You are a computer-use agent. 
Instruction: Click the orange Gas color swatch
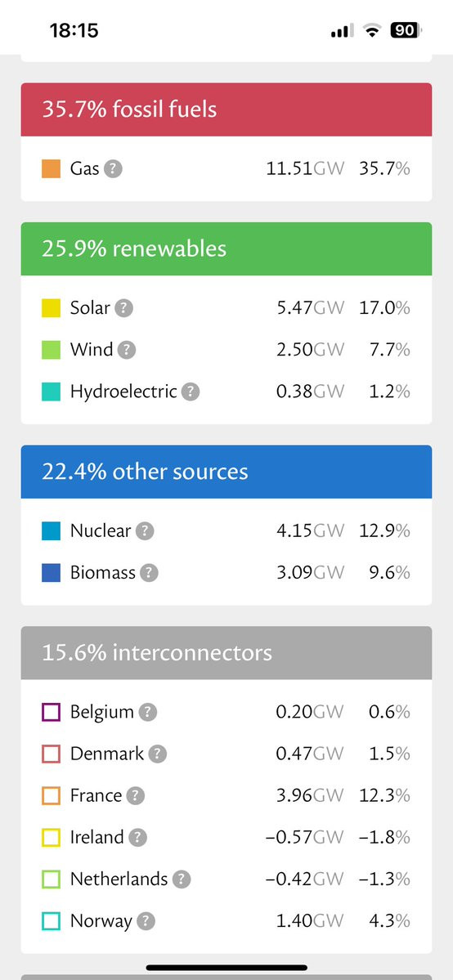point(52,168)
